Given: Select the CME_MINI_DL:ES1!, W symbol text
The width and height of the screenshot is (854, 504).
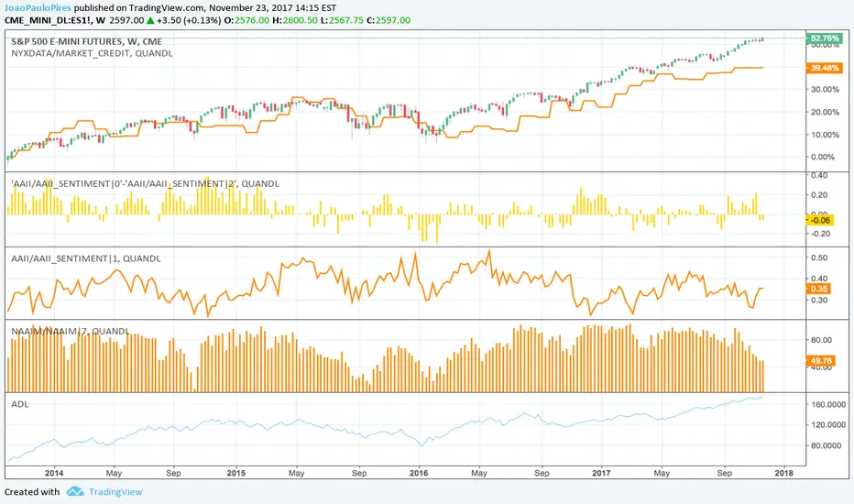Looking at the screenshot, I should click(x=55, y=20).
